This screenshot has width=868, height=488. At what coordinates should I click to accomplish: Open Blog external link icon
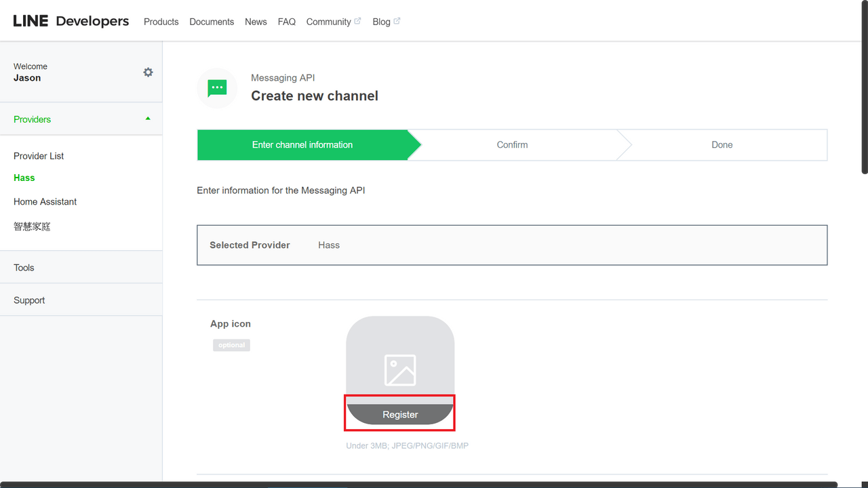[x=397, y=21]
